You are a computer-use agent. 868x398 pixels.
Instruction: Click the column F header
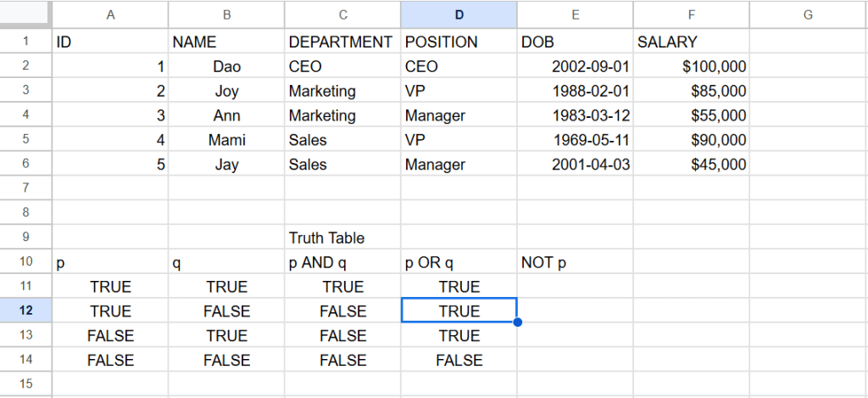691,14
